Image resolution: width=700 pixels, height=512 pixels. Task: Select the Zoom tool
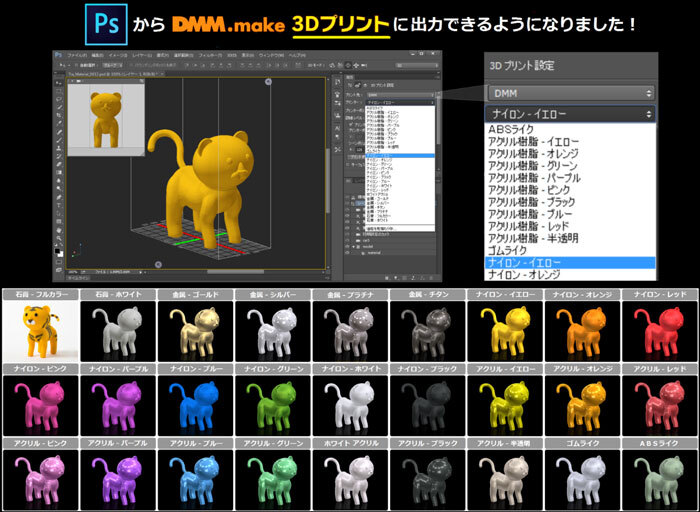point(59,238)
